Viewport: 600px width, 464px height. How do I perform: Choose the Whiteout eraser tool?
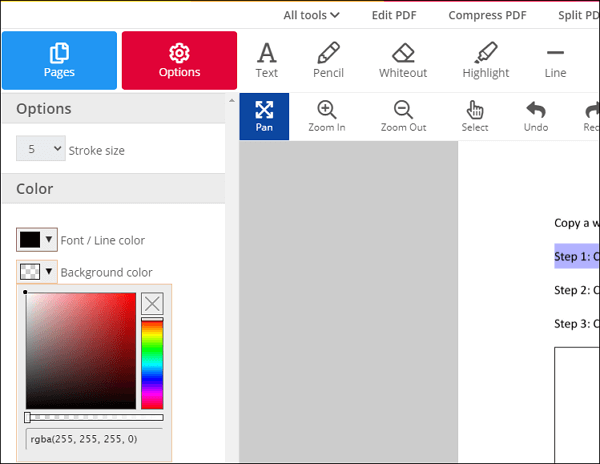[x=403, y=60]
